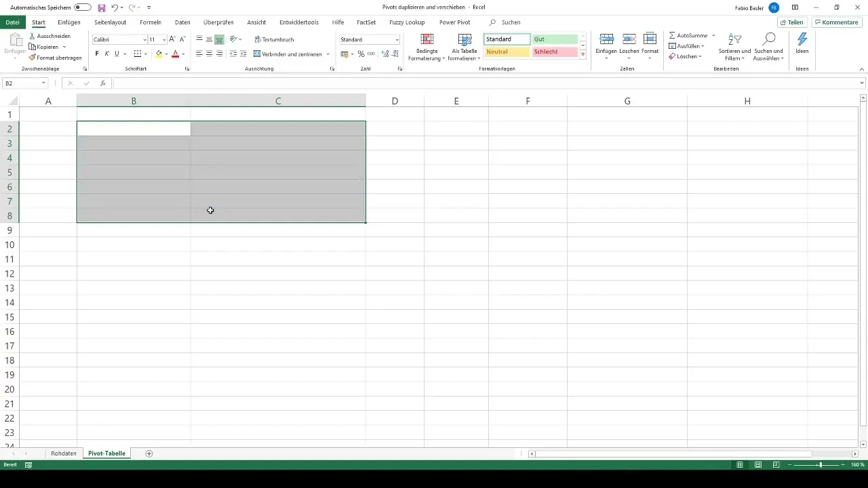Click the insert function fx icon

[103, 83]
